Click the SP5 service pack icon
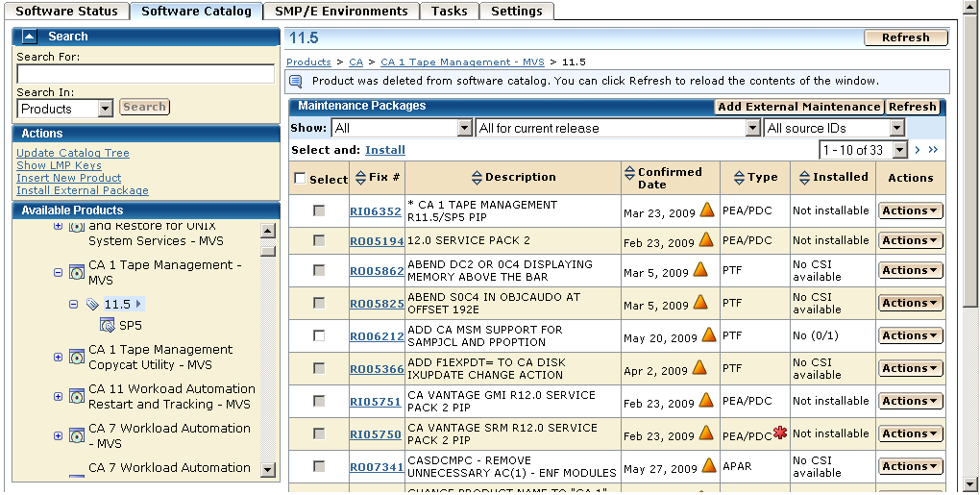Image resolution: width=980 pixels, height=495 pixels. coord(108,325)
